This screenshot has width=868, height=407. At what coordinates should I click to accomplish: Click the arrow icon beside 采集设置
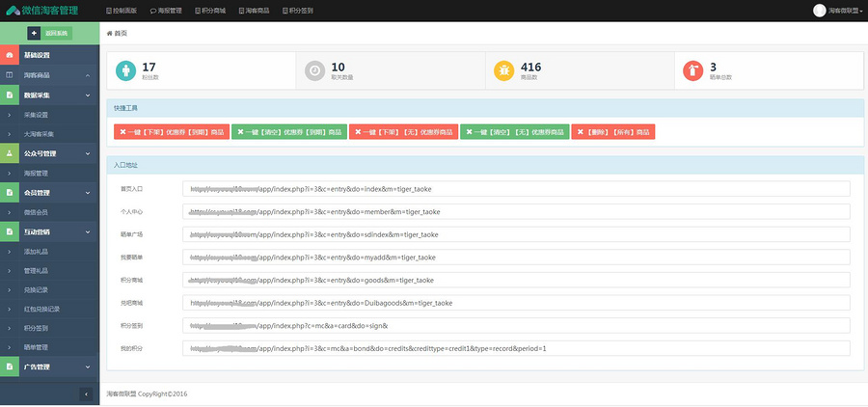coord(10,115)
